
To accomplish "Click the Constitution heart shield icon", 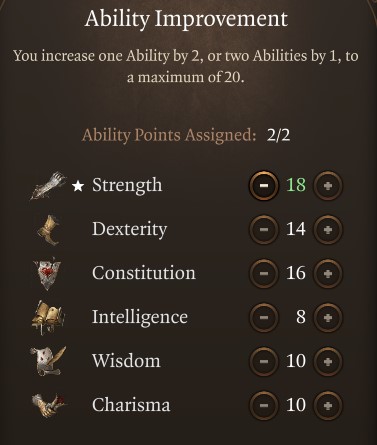I will click(x=48, y=273).
